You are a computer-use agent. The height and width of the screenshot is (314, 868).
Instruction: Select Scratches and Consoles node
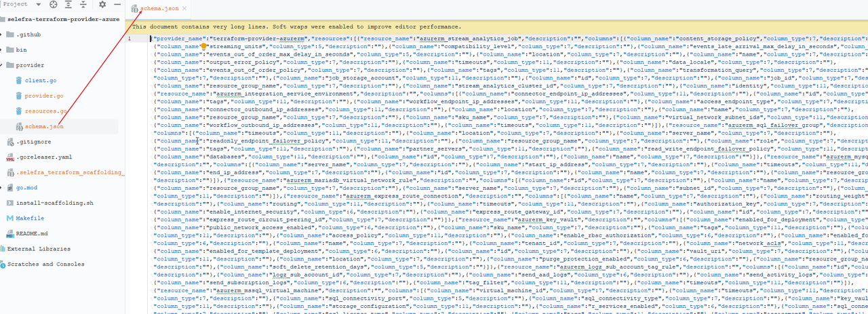click(45, 264)
